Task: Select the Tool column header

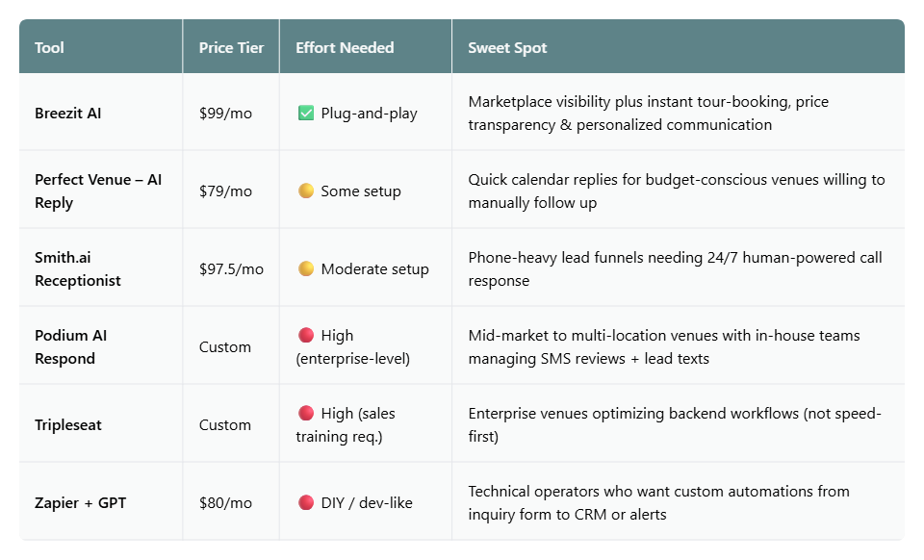Action: [x=49, y=48]
